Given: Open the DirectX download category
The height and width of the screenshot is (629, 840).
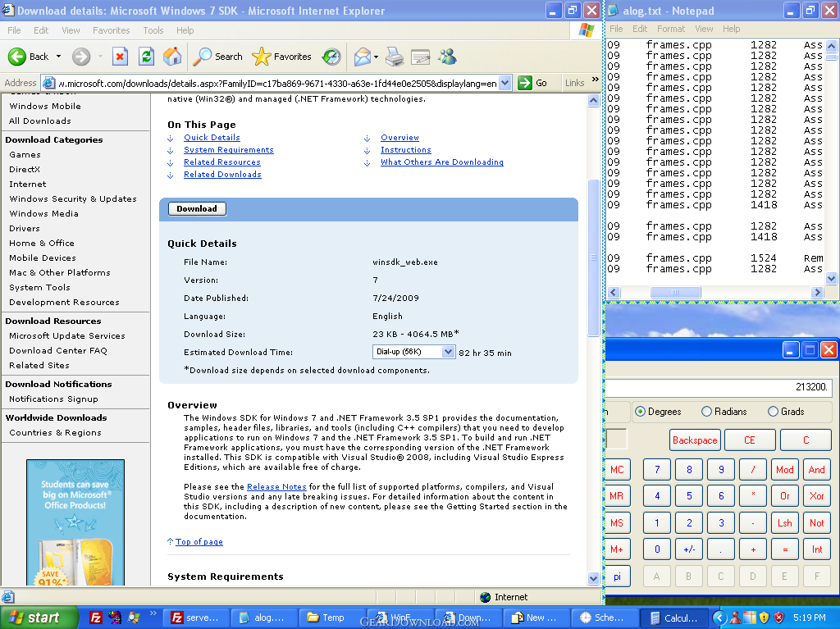Looking at the screenshot, I should click(x=25, y=169).
